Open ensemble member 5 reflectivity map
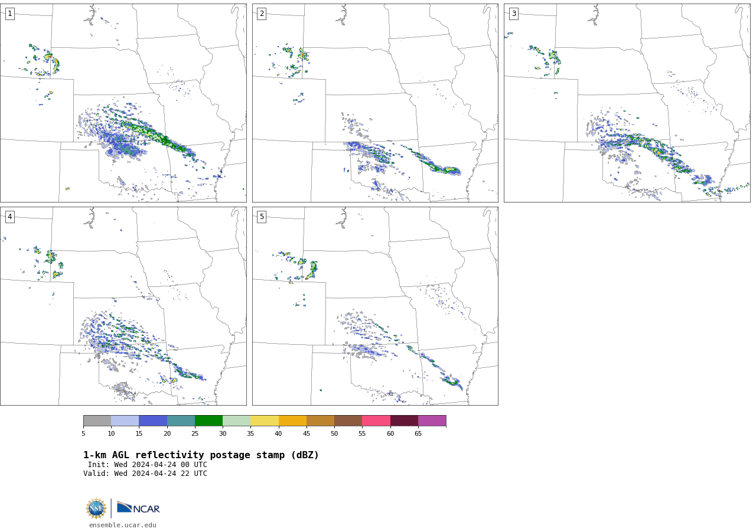This screenshot has width=756, height=532. coord(375,306)
